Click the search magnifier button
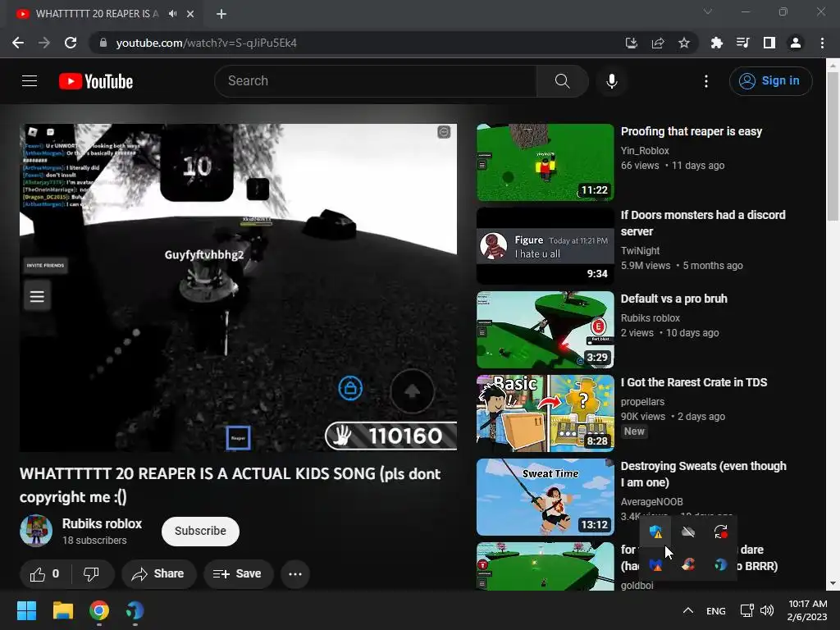 (562, 81)
